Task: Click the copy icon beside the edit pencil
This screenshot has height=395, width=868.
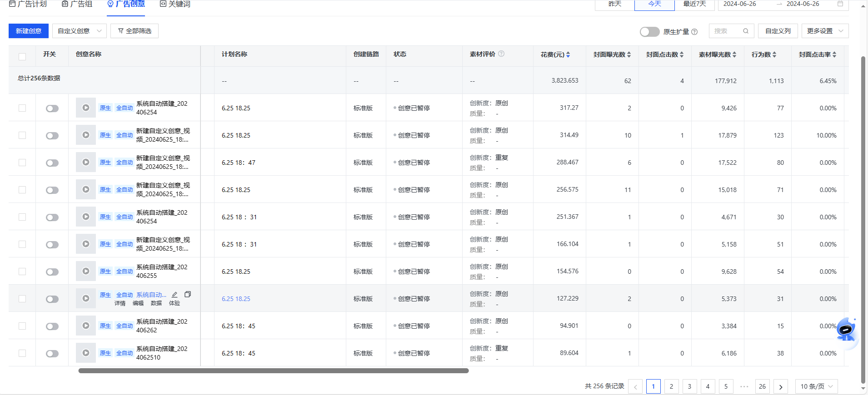Action: coord(187,294)
